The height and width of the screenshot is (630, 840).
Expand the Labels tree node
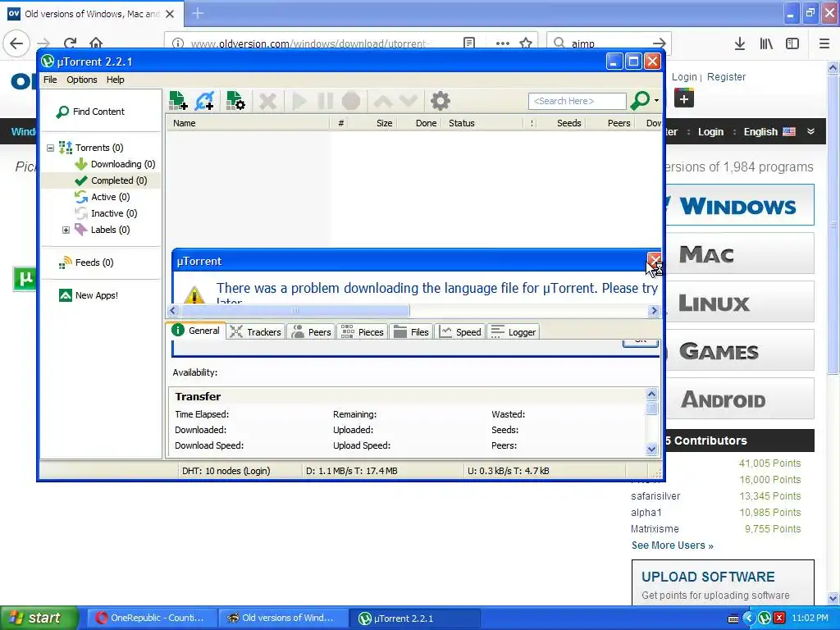(66, 230)
